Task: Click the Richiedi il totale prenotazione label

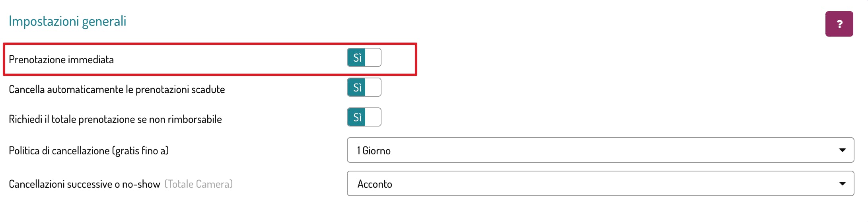Action: [115, 119]
